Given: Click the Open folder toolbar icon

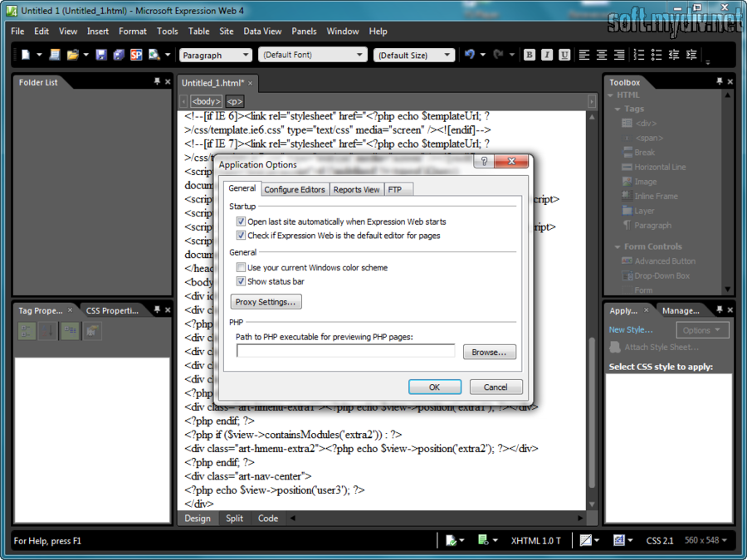Looking at the screenshot, I should coord(73,55).
